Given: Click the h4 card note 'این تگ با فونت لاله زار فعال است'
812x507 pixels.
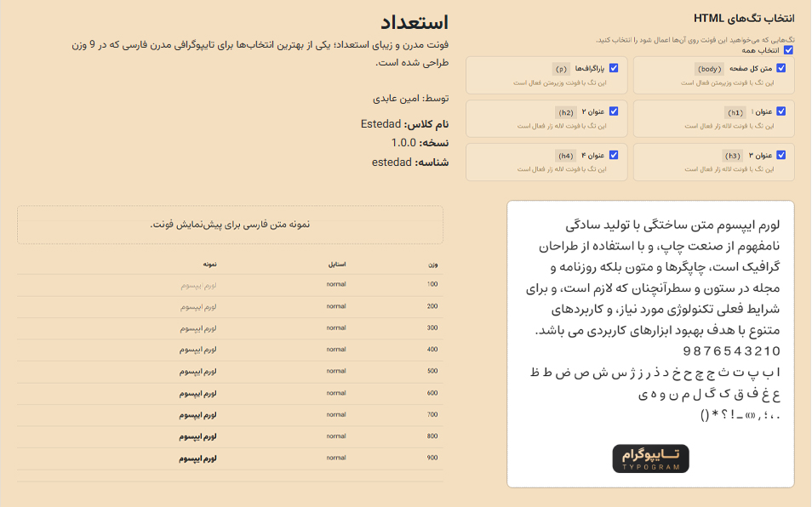Looking at the screenshot, I should click(x=562, y=169).
